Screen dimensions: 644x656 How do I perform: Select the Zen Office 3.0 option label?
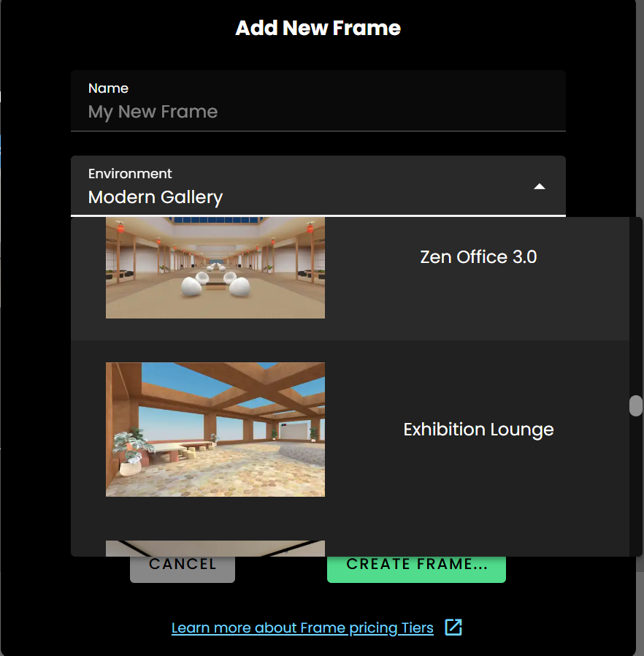point(478,257)
